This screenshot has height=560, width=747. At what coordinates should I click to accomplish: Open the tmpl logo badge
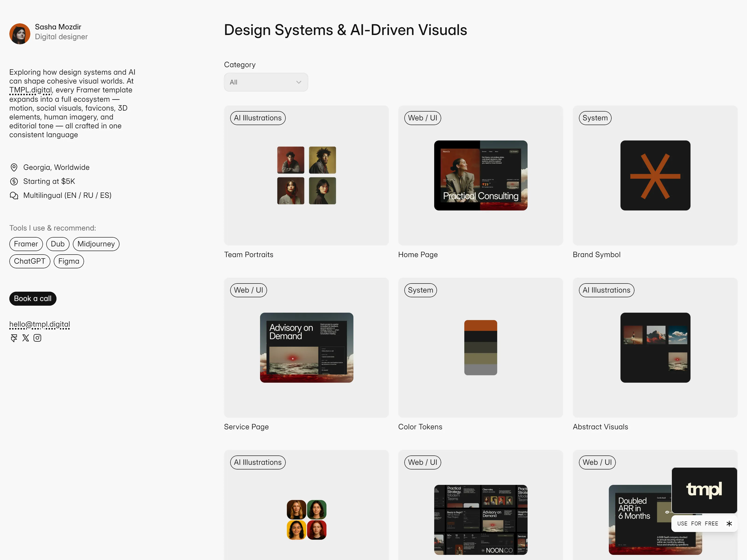pyautogui.click(x=704, y=490)
